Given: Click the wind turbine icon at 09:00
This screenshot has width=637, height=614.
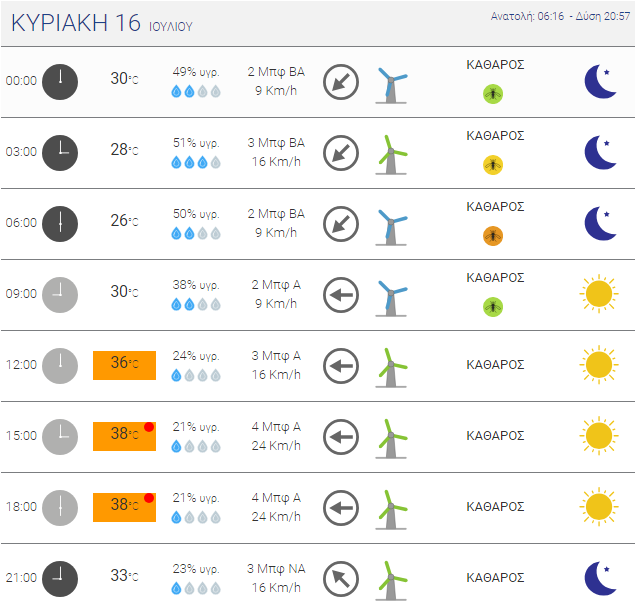Looking at the screenshot, I should (391, 298).
